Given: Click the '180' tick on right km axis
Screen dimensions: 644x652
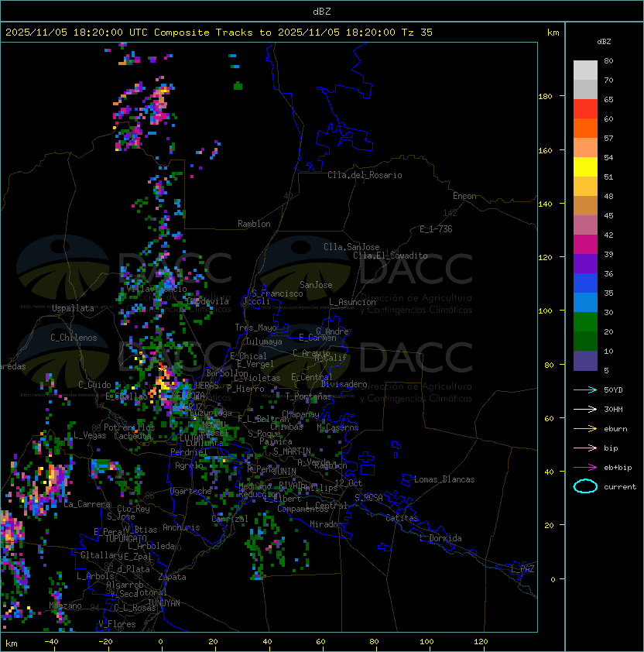Looking at the screenshot, I should coord(545,97).
